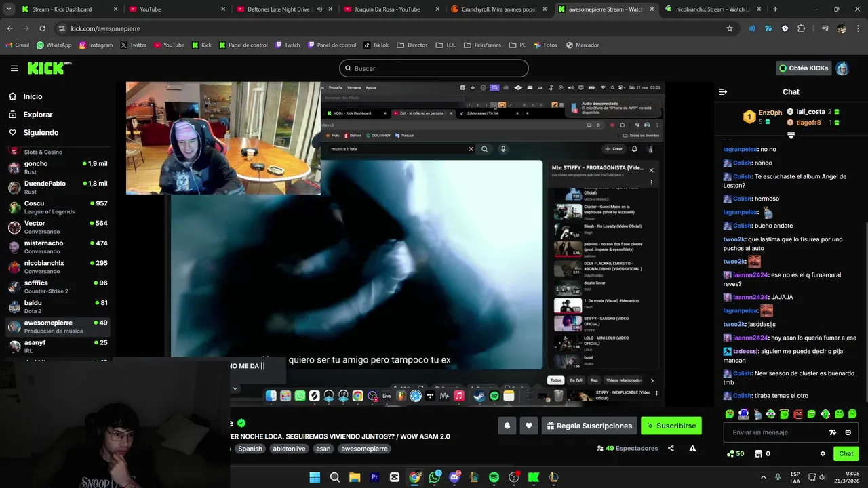Image resolution: width=868 pixels, height=488 pixels.
Task: Open File Explorer from taskbar
Action: 355,477
